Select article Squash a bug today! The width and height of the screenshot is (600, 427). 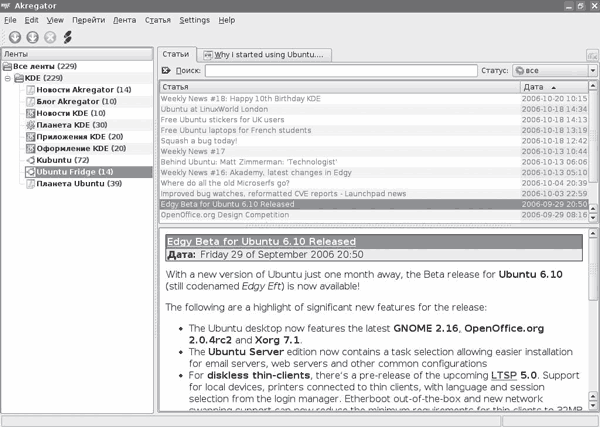tap(200, 141)
